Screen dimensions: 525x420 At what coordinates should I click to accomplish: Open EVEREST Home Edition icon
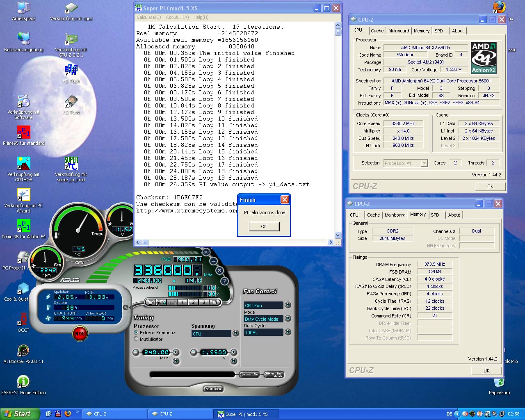tap(23, 385)
